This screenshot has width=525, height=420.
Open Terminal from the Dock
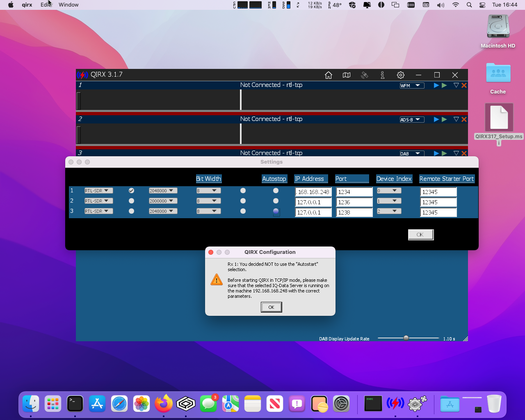click(75, 404)
